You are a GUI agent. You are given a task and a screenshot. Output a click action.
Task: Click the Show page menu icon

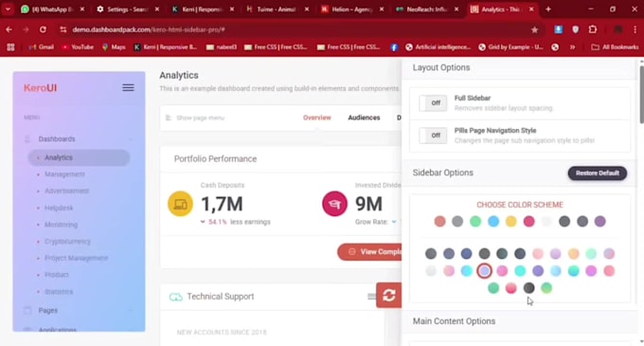169,118
